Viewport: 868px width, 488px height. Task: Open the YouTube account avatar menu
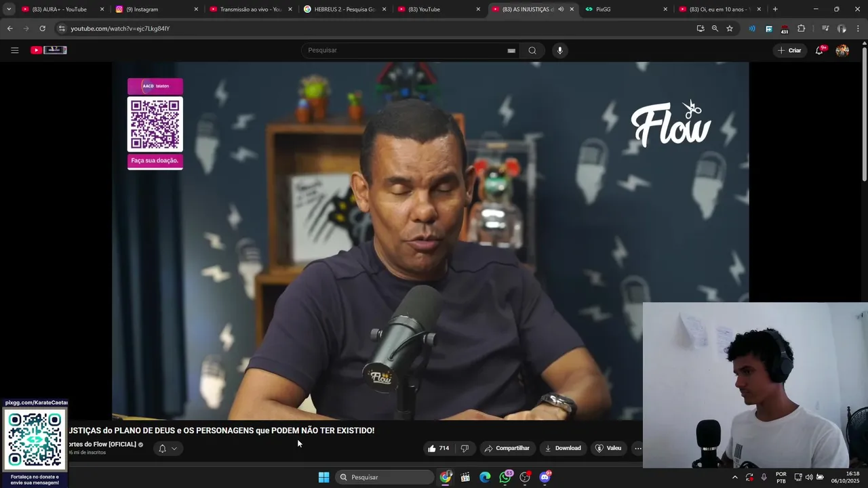842,50
